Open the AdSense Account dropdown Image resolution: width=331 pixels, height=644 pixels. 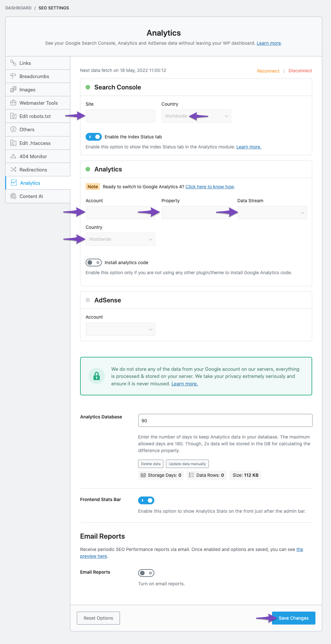120,329
